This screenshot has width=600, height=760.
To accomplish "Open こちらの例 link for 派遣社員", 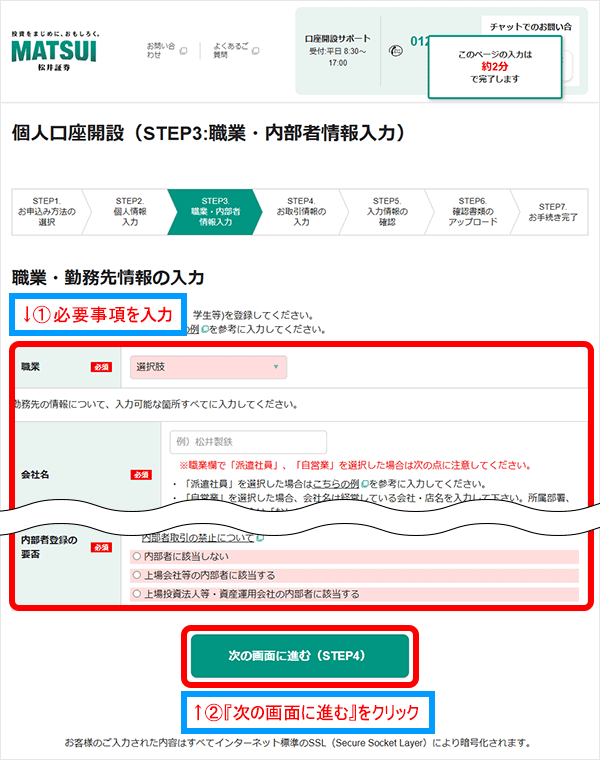I will point(336,484).
